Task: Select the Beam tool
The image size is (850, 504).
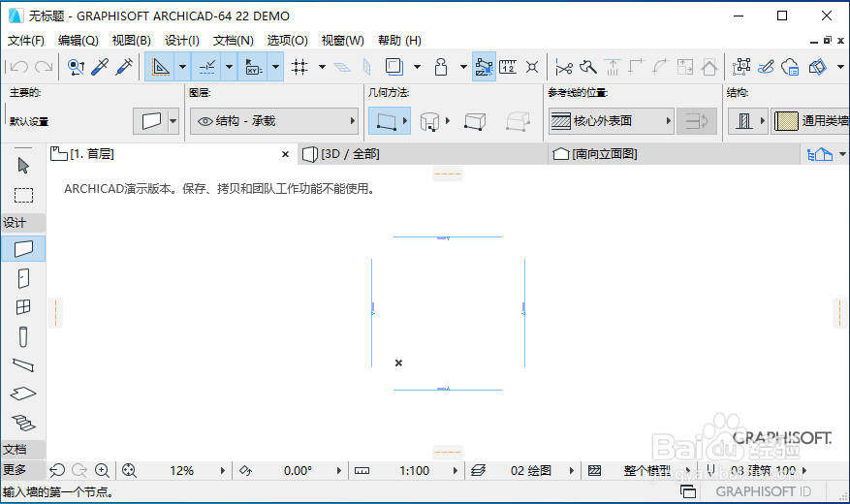Action: coord(23,365)
